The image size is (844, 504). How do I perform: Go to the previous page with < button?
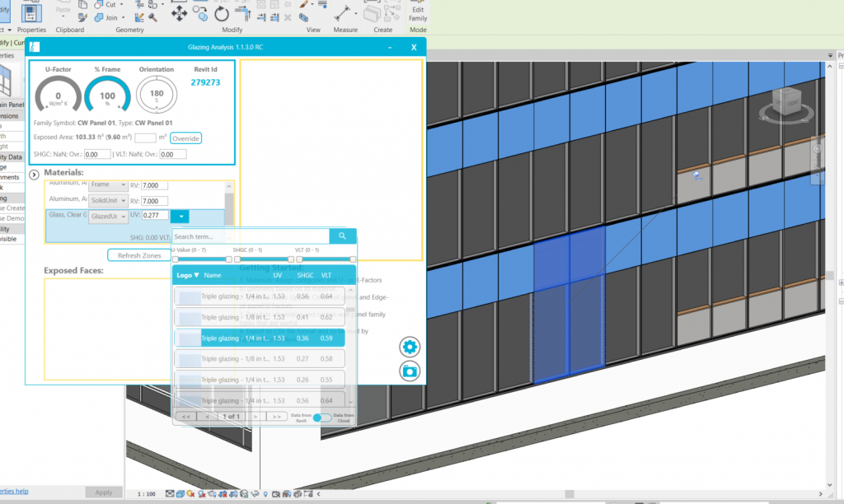[207, 417]
